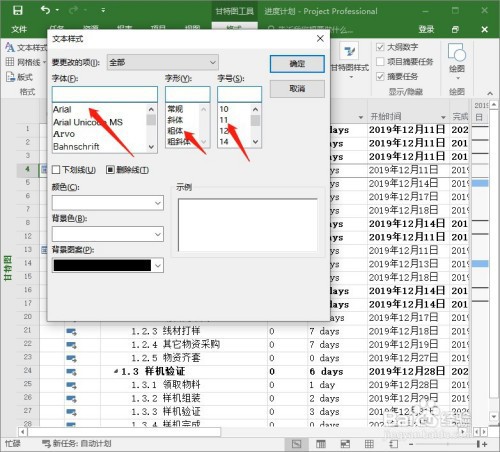The width and height of the screenshot is (500, 452).
Task: Click task mode icon for 领取物料 row
Action: [x=71, y=385]
